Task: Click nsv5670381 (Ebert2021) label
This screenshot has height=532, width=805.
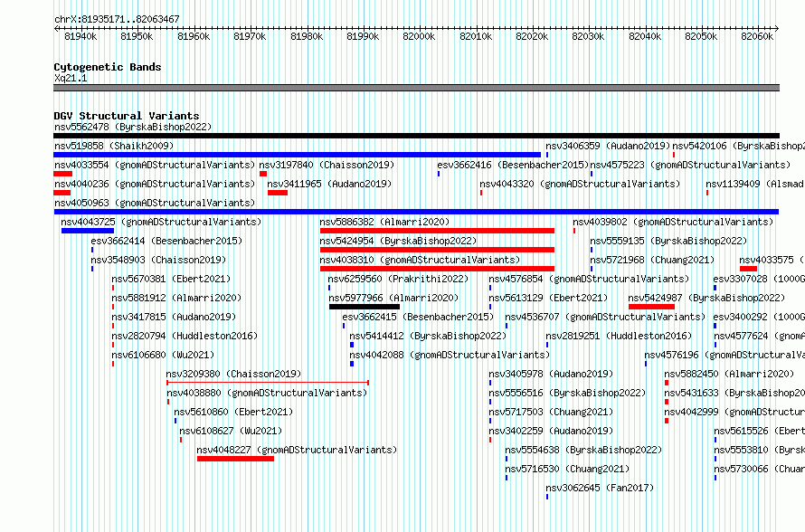Action: [172, 279]
